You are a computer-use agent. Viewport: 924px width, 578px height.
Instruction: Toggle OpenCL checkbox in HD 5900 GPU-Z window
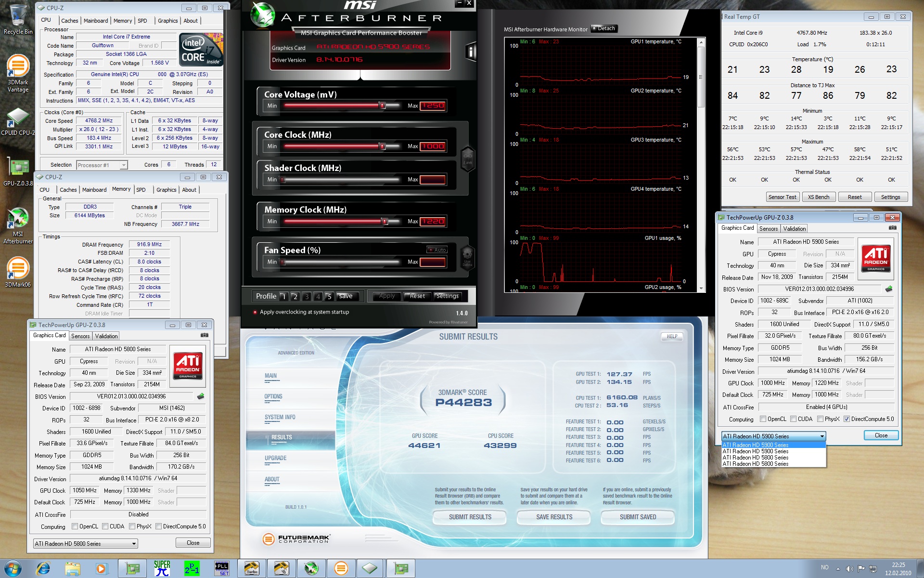click(763, 419)
